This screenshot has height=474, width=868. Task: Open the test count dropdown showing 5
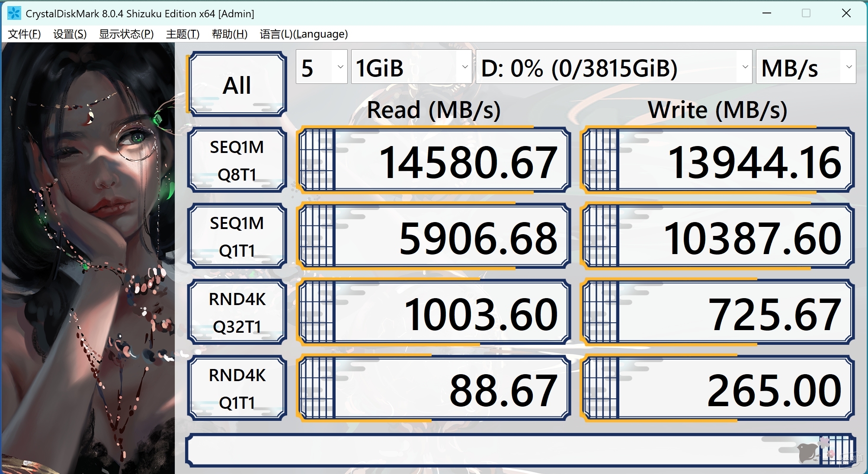point(321,67)
